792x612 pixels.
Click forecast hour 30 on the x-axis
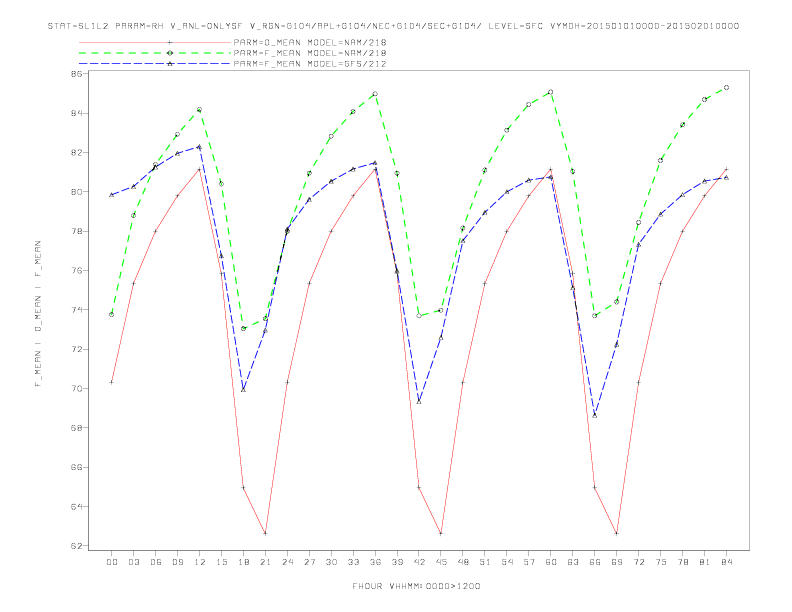pos(331,562)
